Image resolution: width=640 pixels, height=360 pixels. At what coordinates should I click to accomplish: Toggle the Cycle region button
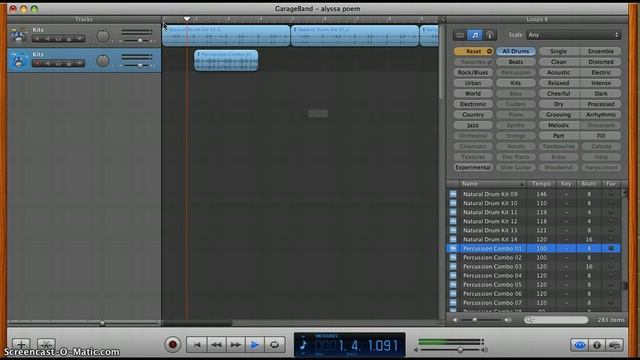(274, 345)
